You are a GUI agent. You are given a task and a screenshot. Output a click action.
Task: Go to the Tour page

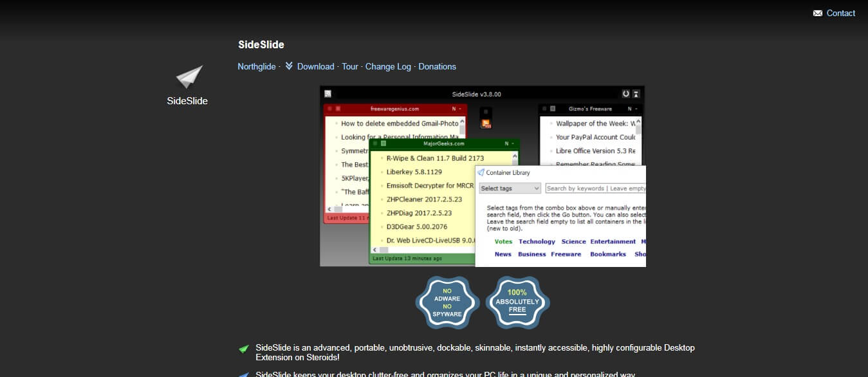(x=350, y=66)
